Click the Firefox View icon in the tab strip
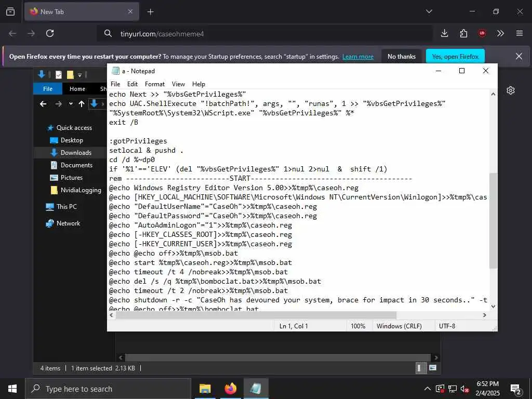The height and width of the screenshot is (399, 532). (10, 11)
